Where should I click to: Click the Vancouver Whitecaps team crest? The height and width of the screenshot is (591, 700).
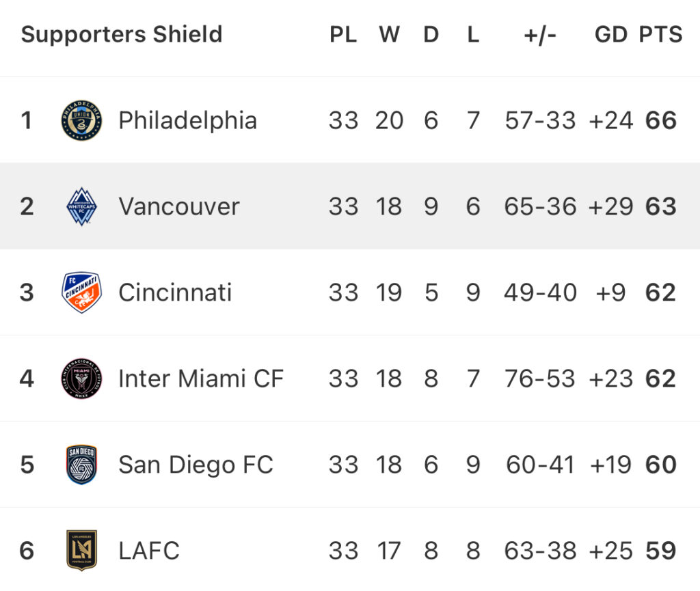[81, 206]
